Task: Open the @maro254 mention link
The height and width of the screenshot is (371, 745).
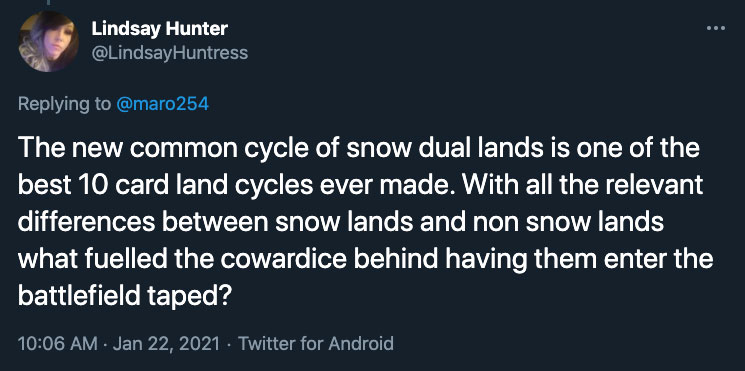Action: click(x=162, y=104)
